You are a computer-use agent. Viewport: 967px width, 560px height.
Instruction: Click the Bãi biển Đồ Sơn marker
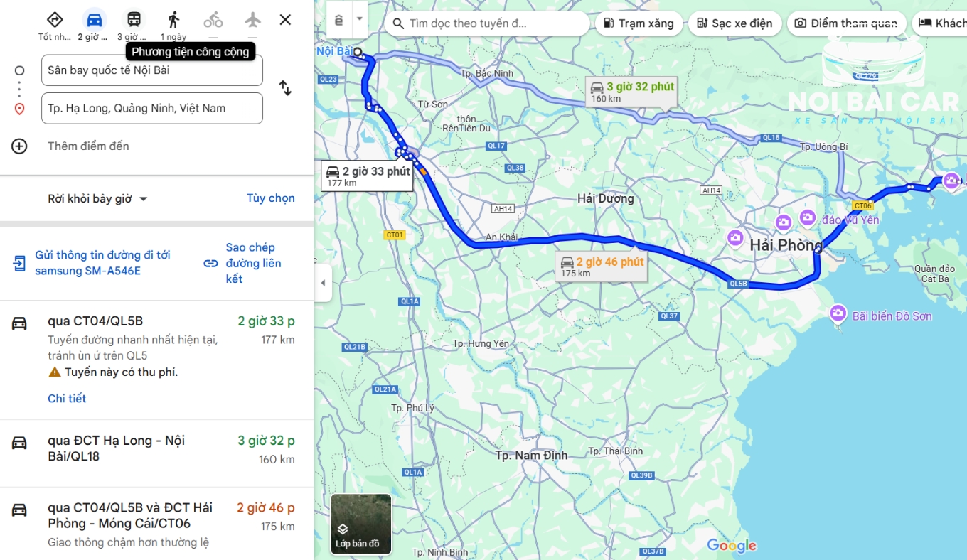point(838,313)
